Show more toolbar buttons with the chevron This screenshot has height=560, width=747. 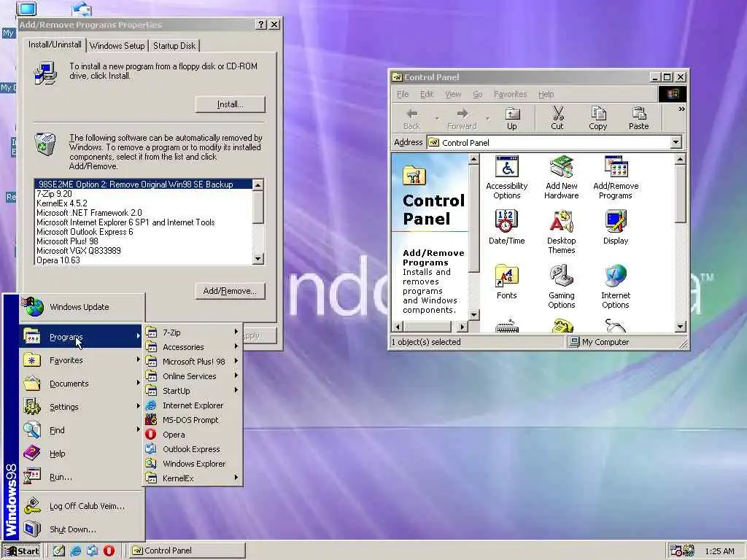coord(681,109)
